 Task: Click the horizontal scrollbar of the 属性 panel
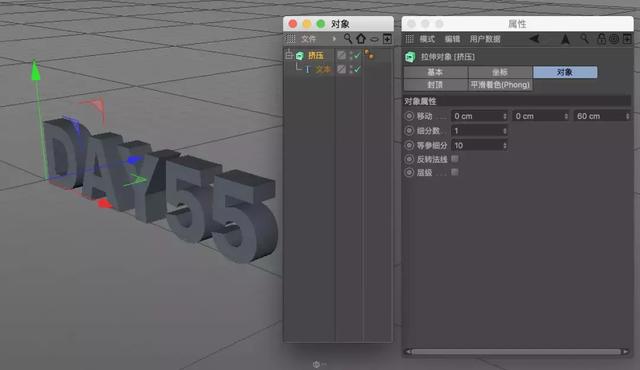tap(516, 352)
